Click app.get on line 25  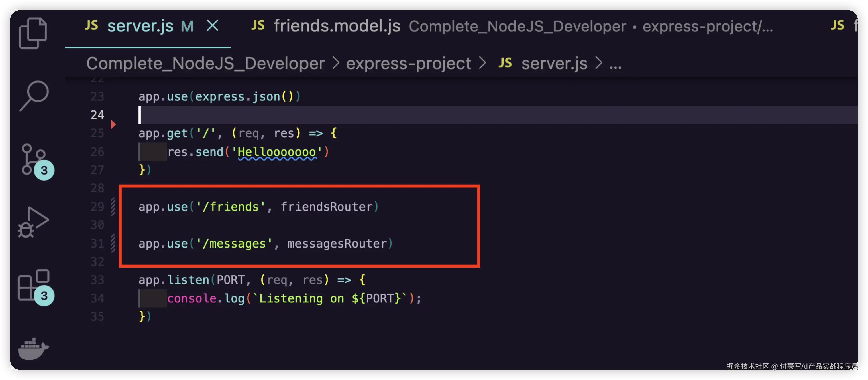tap(163, 133)
